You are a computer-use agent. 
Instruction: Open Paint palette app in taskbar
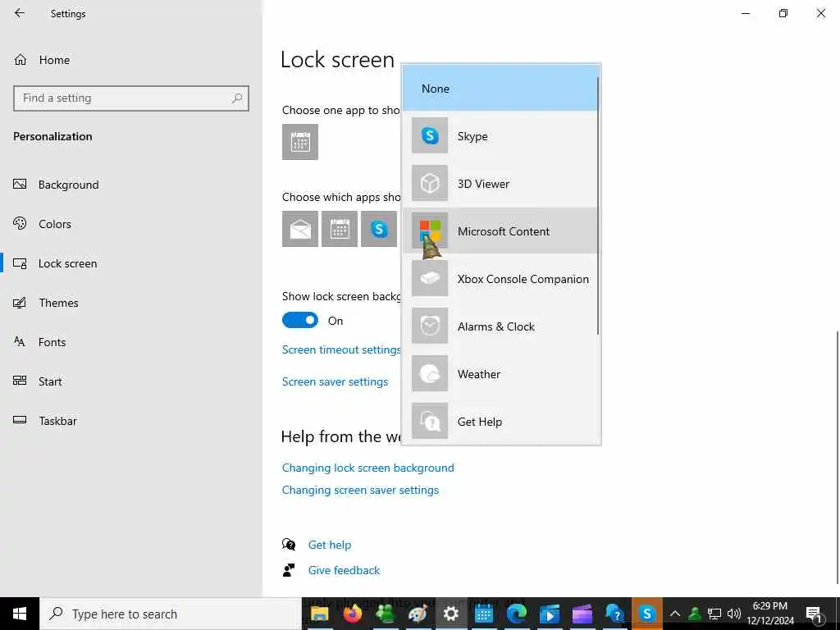click(418, 614)
